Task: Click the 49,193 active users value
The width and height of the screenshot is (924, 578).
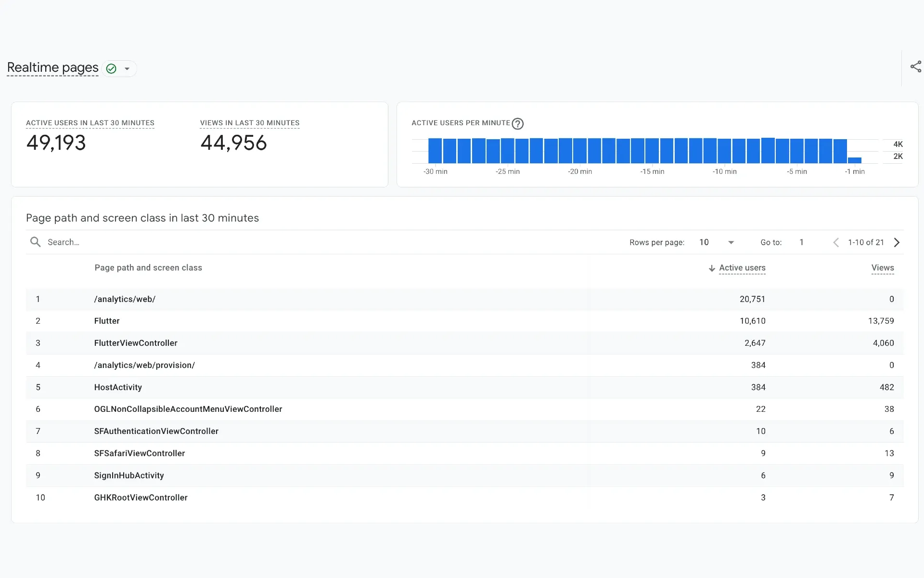Action: [56, 143]
